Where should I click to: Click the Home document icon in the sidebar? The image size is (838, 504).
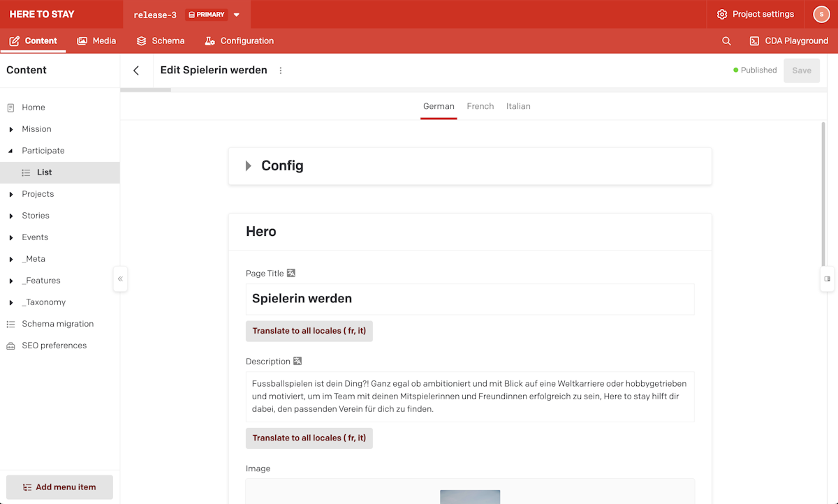click(x=10, y=108)
